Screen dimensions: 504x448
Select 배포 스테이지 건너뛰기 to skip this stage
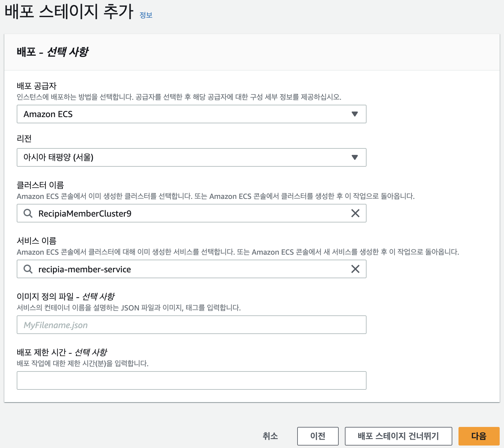click(398, 436)
